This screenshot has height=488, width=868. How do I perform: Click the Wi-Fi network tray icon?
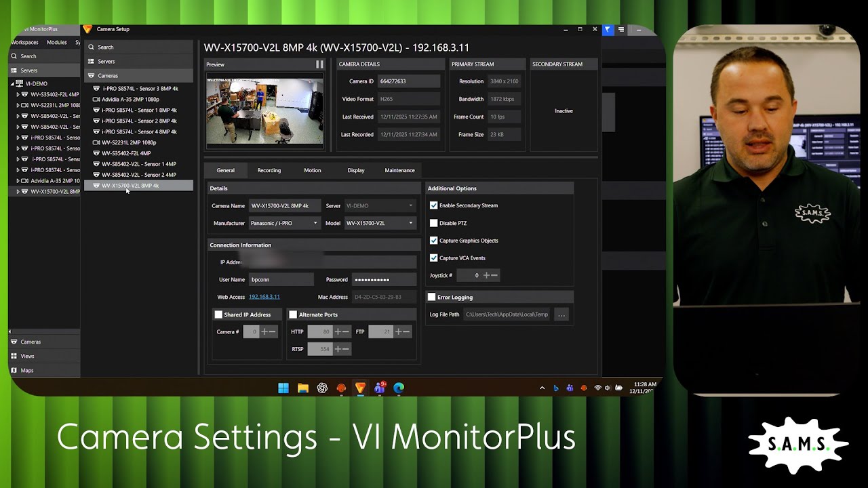(597, 388)
